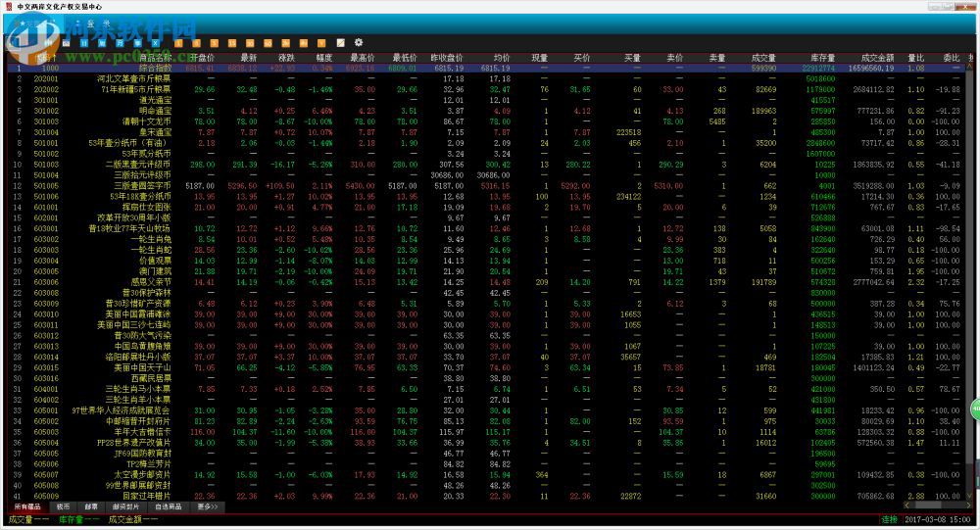
Task: Switch to the 60-minute chart icon
Action: point(268,43)
